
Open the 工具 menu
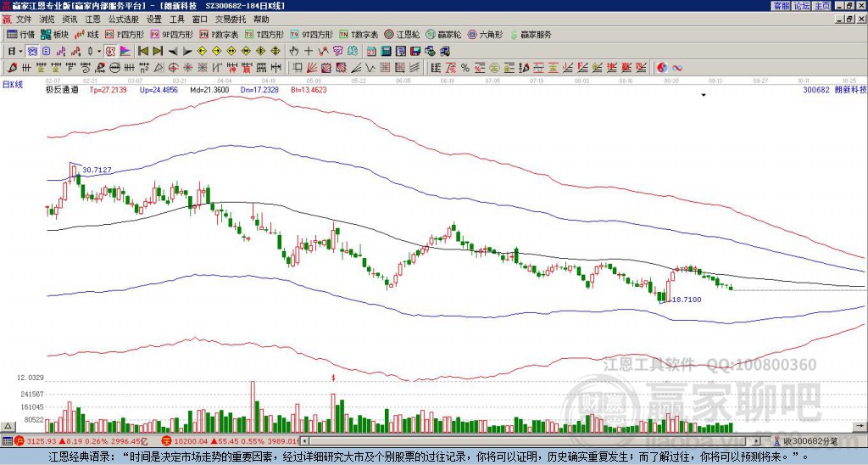point(176,20)
